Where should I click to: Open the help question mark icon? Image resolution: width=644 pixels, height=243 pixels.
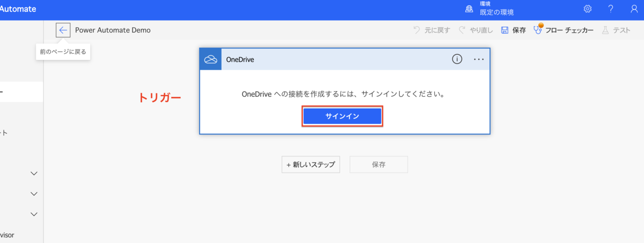[x=611, y=9]
